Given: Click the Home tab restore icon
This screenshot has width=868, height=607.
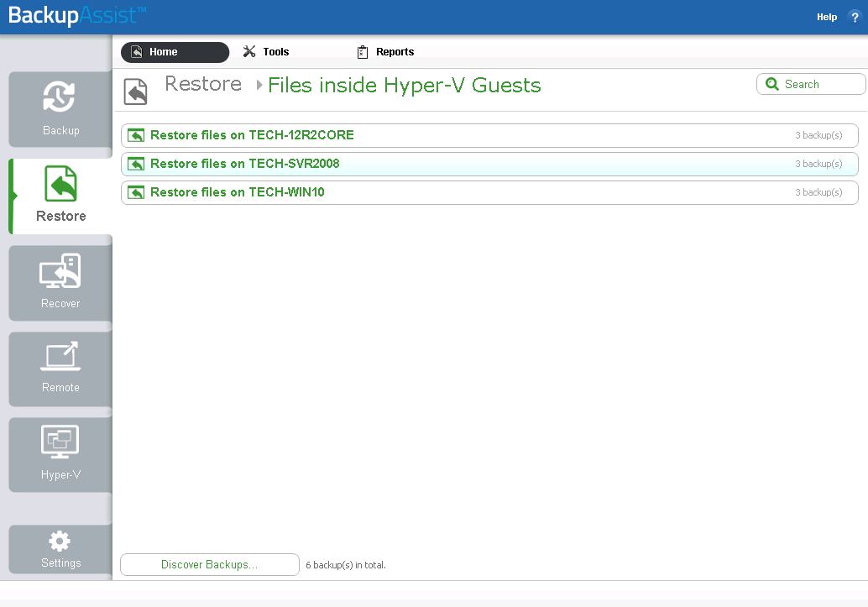Looking at the screenshot, I should (x=137, y=52).
